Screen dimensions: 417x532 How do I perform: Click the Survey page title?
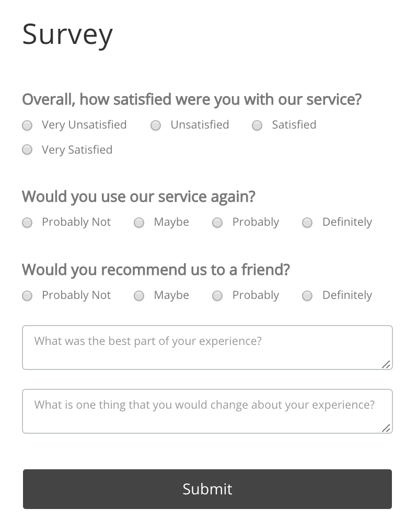(x=67, y=34)
